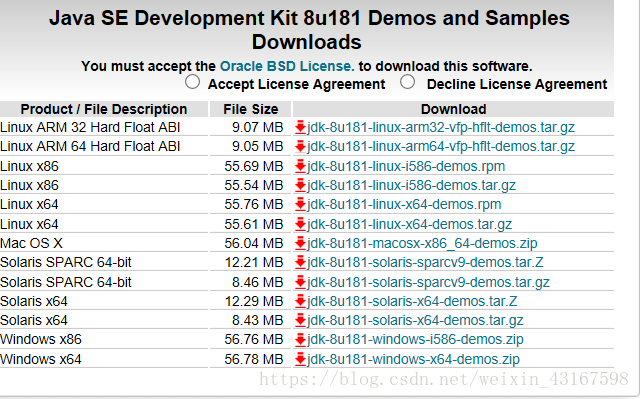Click download arrow icon for windows-x64-demos.zip
Viewport: 640px width, 399px height.
coord(300,359)
